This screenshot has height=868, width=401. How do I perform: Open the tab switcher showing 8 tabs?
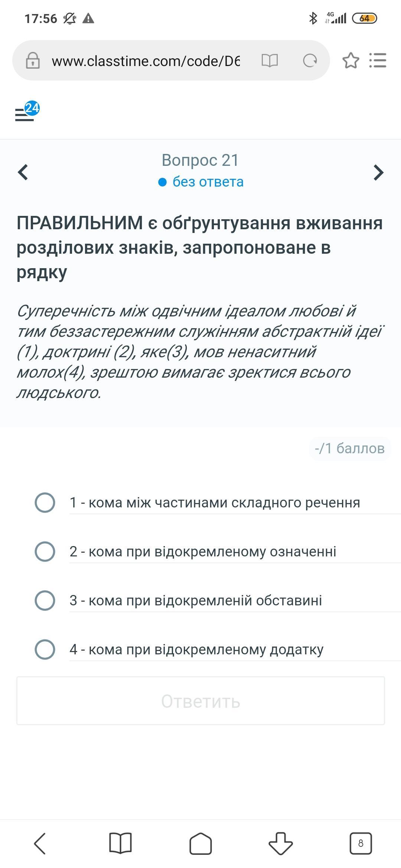click(361, 844)
